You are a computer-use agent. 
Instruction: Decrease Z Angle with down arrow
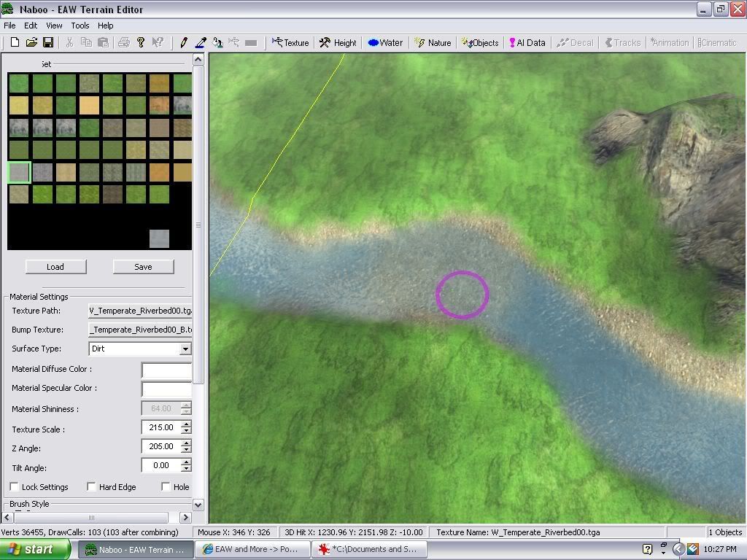(x=186, y=449)
